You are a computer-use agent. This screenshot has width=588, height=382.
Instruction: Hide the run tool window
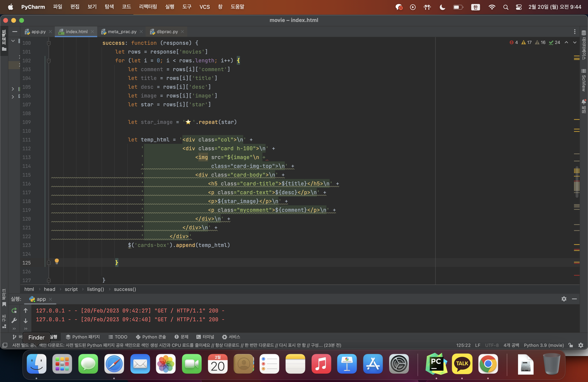point(574,299)
